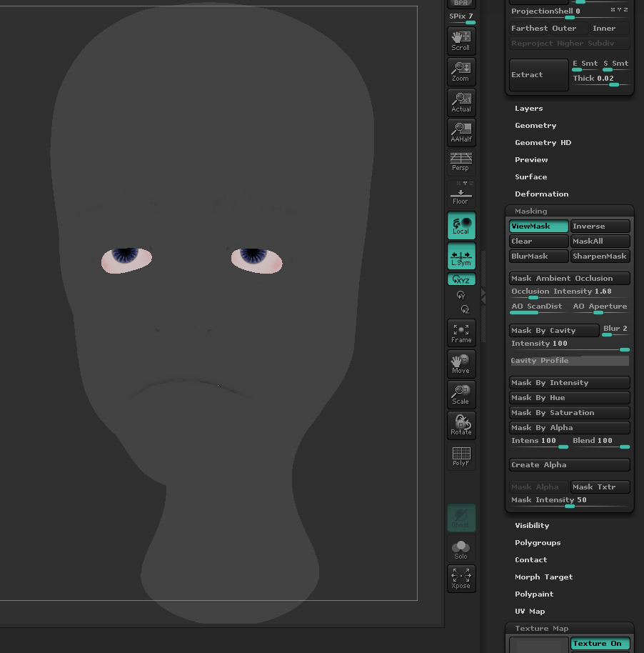Activate the Rotate view tool
This screenshot has height=653, width=644.
tap(461, 425)
